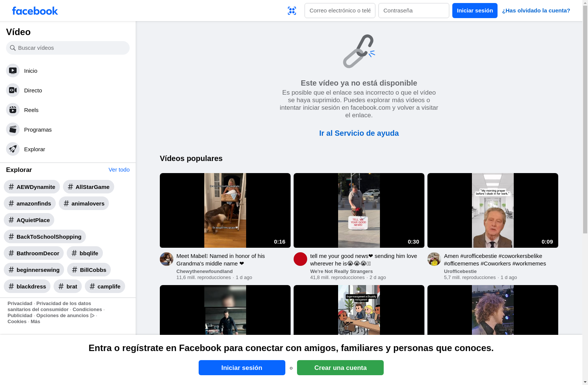The height and width of the screenshot is (385, 588).
Task: Open the animalovers hashtag chip
Action: point(84,203)
